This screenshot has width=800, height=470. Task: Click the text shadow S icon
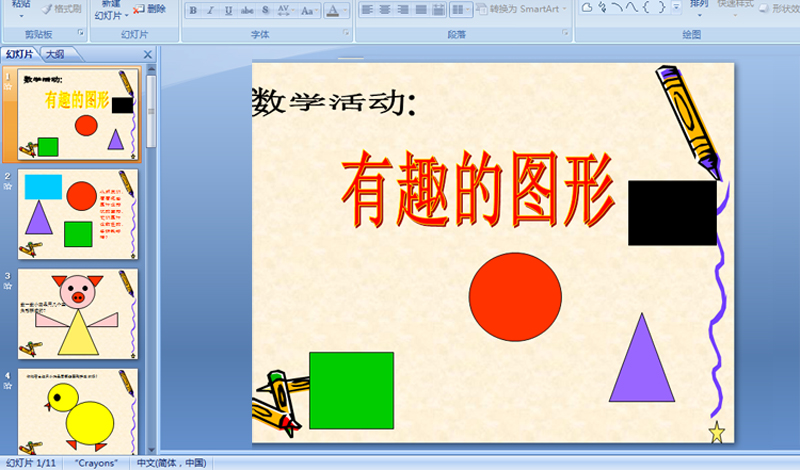[x=265, y=10]
